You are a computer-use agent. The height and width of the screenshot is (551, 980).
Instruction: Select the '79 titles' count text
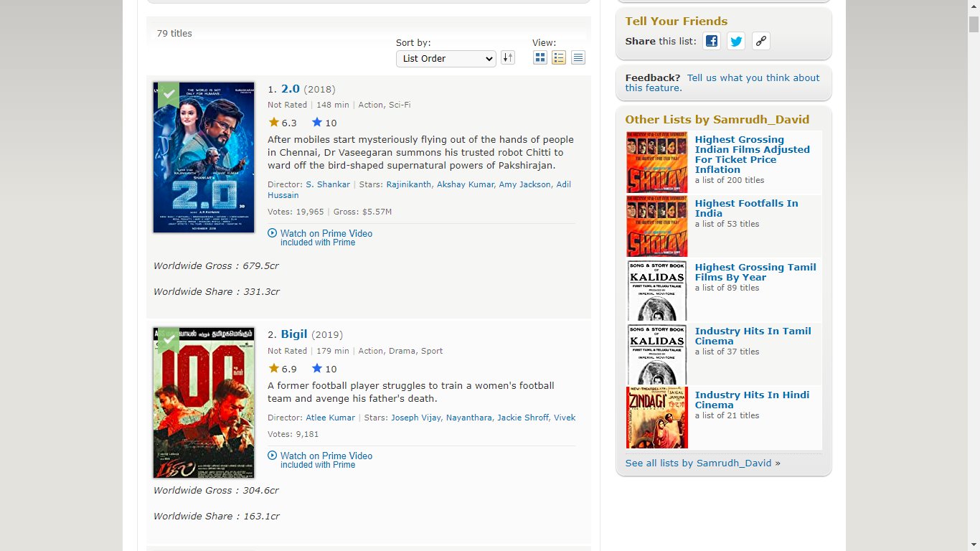174,34
